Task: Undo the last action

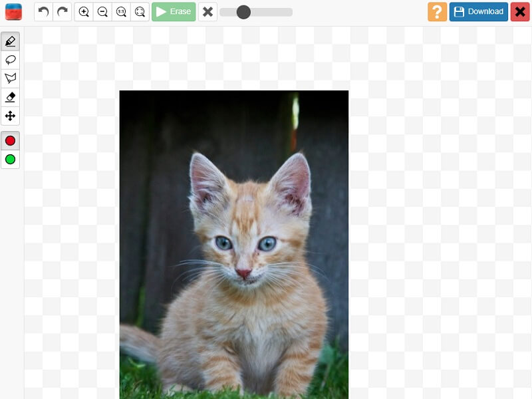Action: click(x=42, y=11)
